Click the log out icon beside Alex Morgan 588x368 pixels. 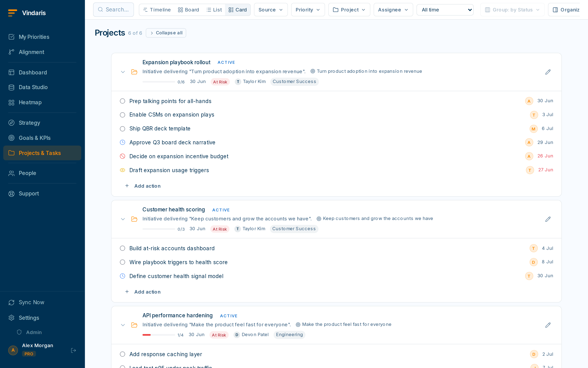pyautogui.click(x=73, y=350)
